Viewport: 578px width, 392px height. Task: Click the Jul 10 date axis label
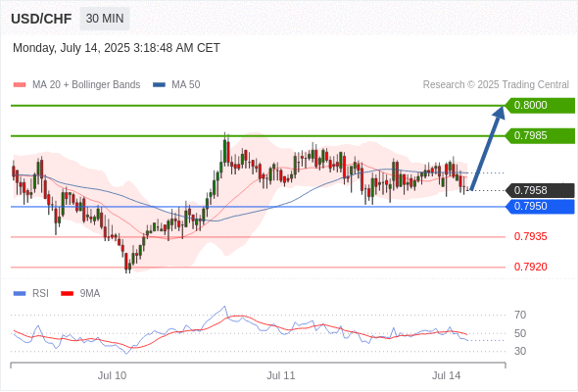pos(112,375)
